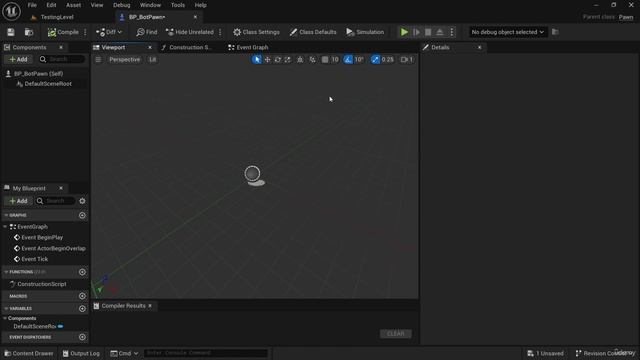Image resolution: width=640 pixels, height=360 pixels.
Task: Compile the blueprint
Action: (x=63, y=32)
